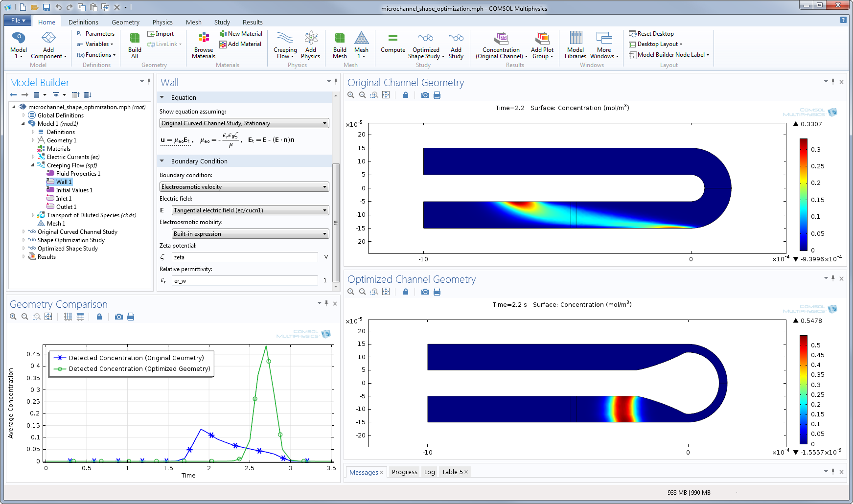Toggle the lock icon in the Geometry Comparison toolbar
This screenshot has width=853, height=504.
[99, 317]
